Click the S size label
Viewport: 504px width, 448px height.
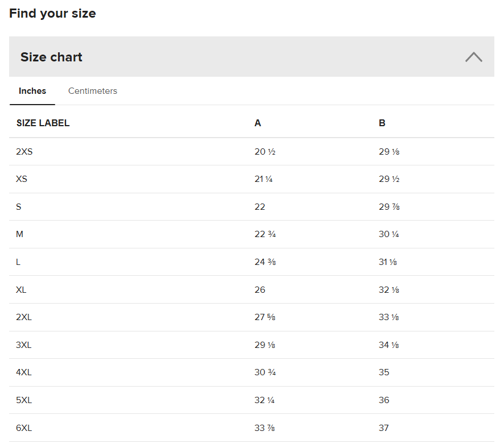coord(19,207)
